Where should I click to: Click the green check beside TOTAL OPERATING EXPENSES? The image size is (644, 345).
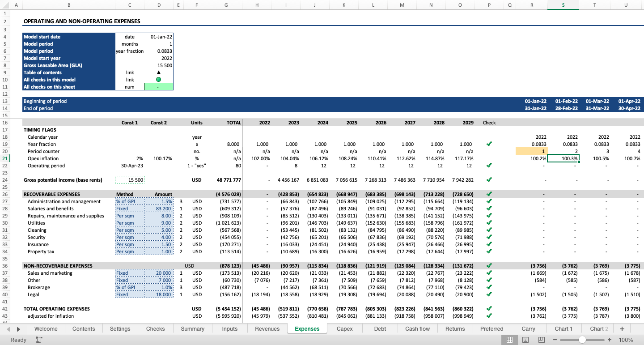[x=489, y=309]
